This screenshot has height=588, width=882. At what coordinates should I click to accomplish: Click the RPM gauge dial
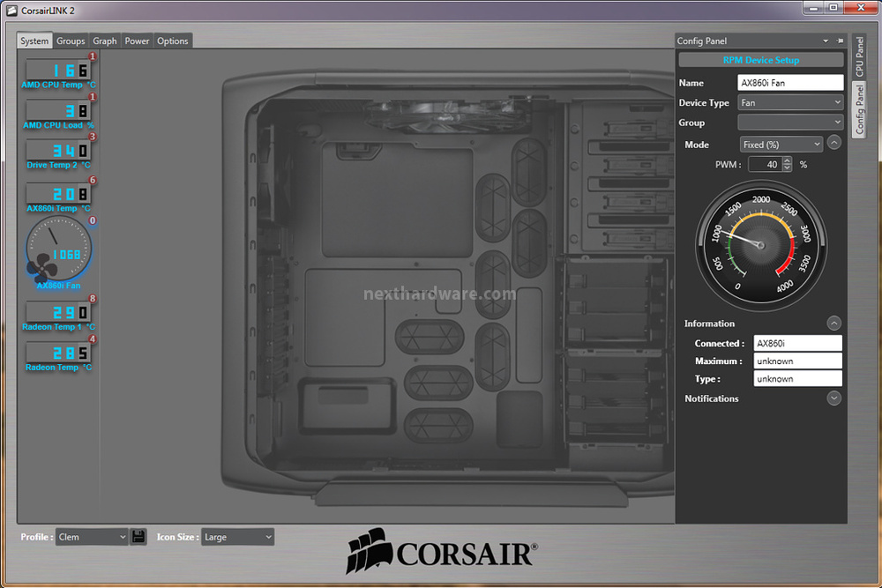761,246
